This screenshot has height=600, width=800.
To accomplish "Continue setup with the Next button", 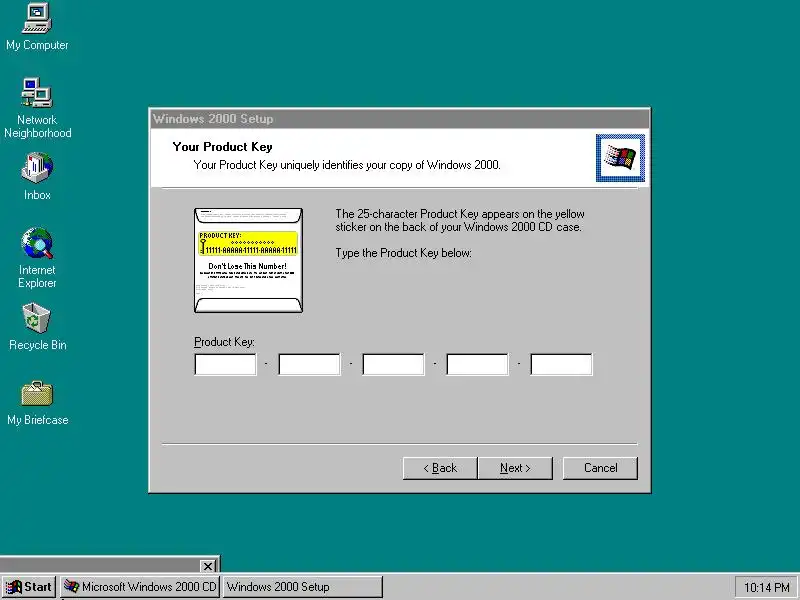I will pos(515,468).
